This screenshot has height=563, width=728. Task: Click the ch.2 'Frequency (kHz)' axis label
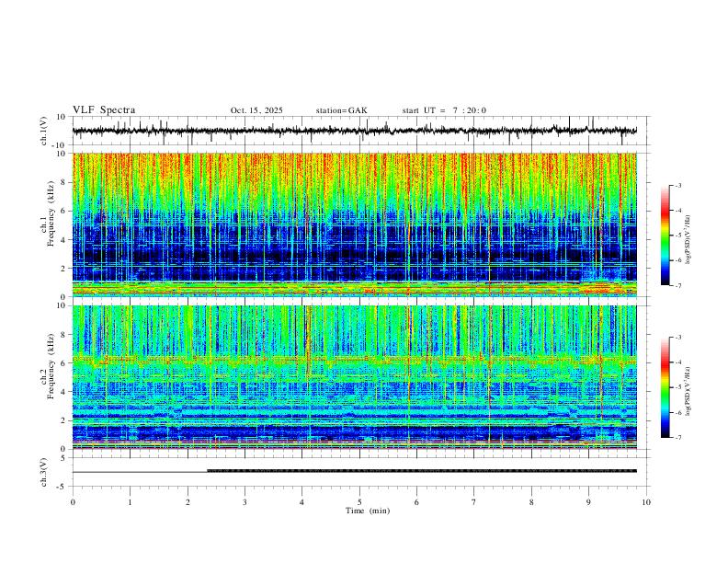click(51, 366)
